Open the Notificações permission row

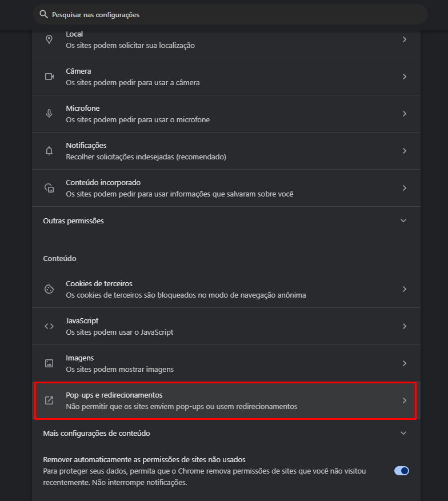pos(226,151)
